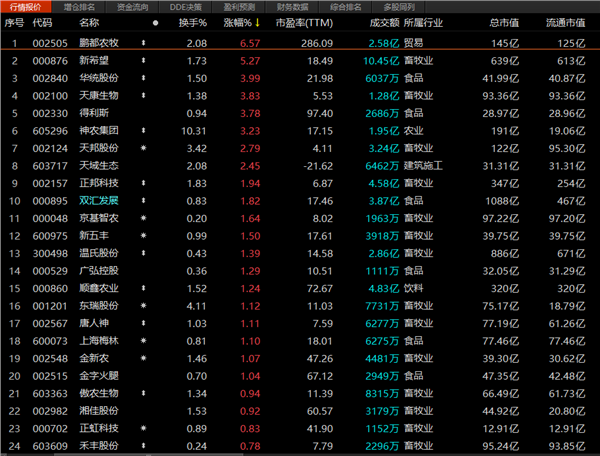The width and height of the screenshot is (600, 456).
Task: Click the asterisk icon next to 京基智农
Action: 143,217
